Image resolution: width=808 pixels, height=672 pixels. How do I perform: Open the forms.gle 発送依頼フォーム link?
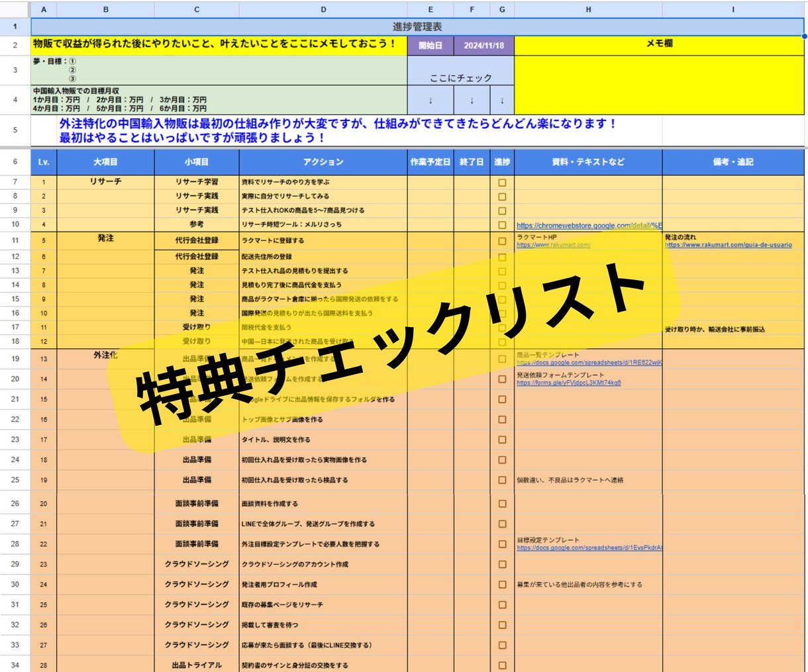click(569, 383)
